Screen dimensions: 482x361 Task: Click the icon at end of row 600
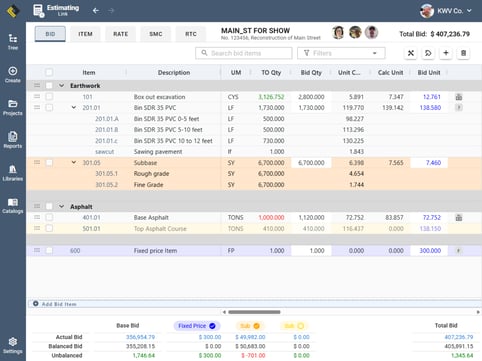pyautogui.click(x=459, y=251)
